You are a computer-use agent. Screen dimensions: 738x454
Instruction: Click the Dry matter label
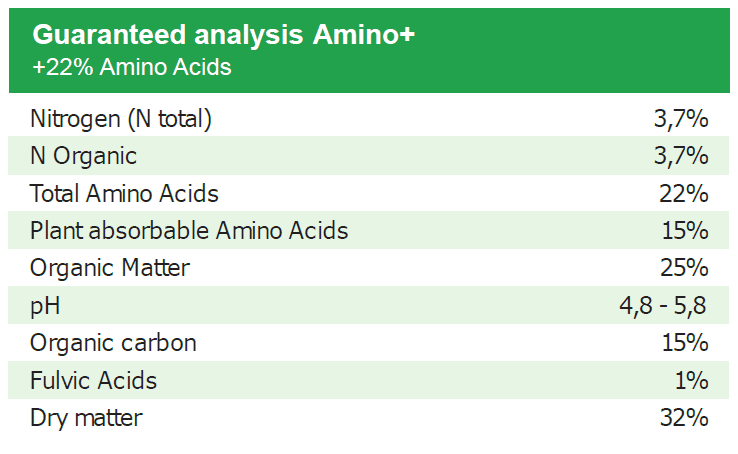86,418
